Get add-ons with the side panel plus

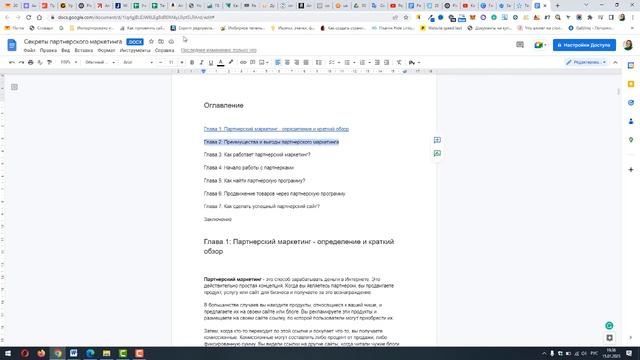click(631, 169)
